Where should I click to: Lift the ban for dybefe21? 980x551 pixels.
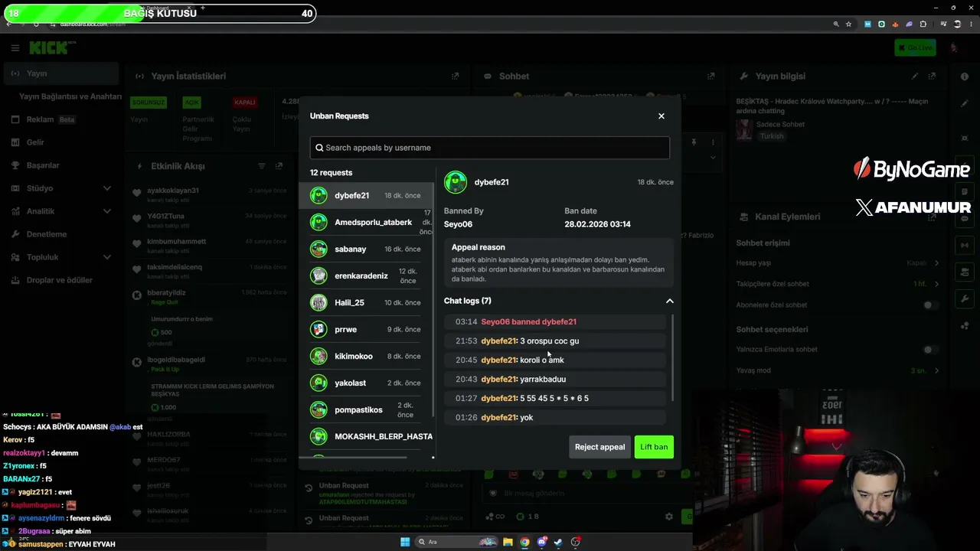pos(654,447)
